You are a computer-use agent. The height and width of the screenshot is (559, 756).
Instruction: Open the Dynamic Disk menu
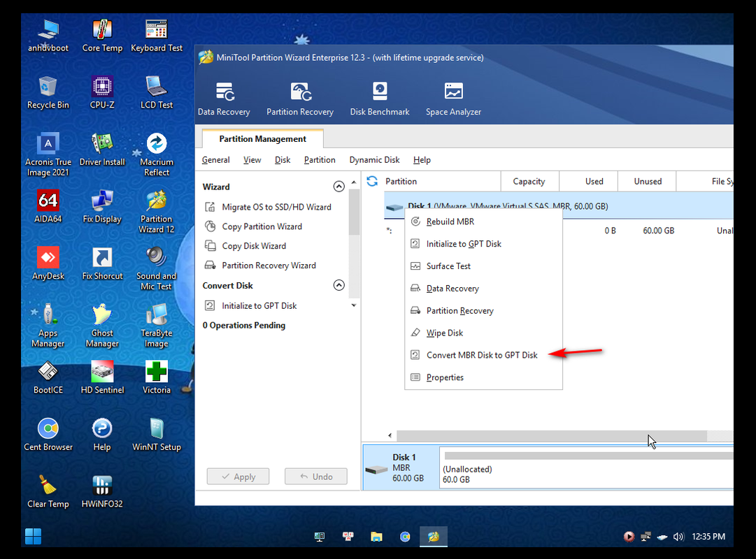375,160
